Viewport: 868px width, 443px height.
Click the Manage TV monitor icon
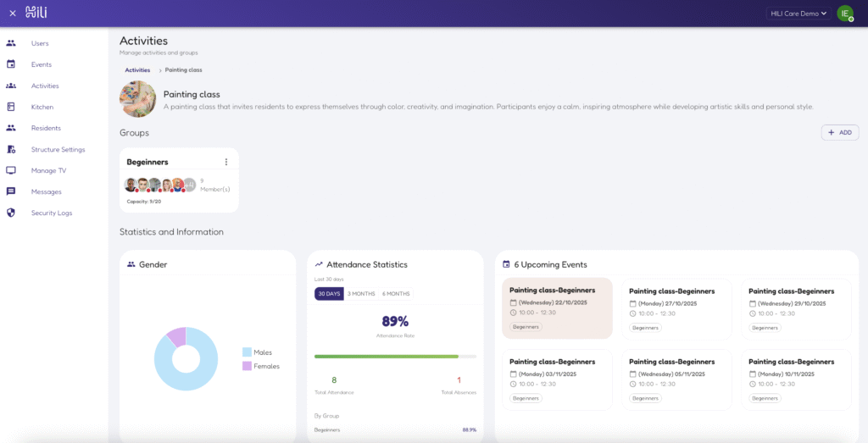[x=11, y=170]
